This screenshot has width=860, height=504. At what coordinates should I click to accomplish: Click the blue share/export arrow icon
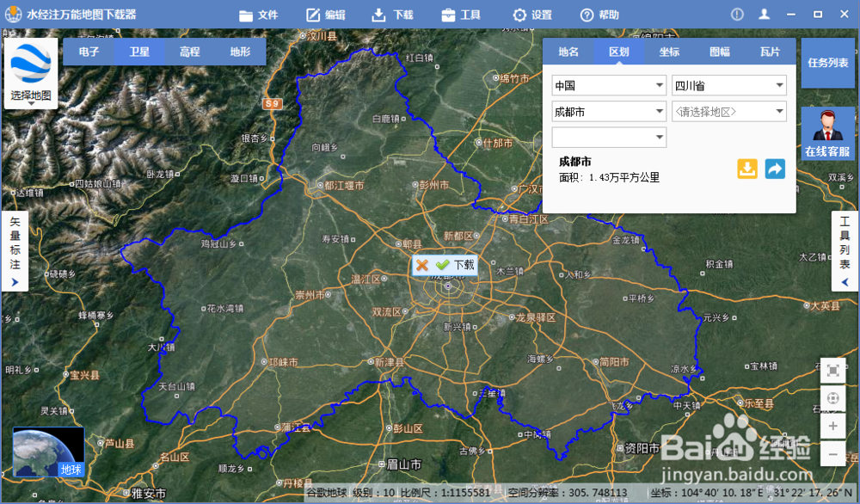point(775,169)
